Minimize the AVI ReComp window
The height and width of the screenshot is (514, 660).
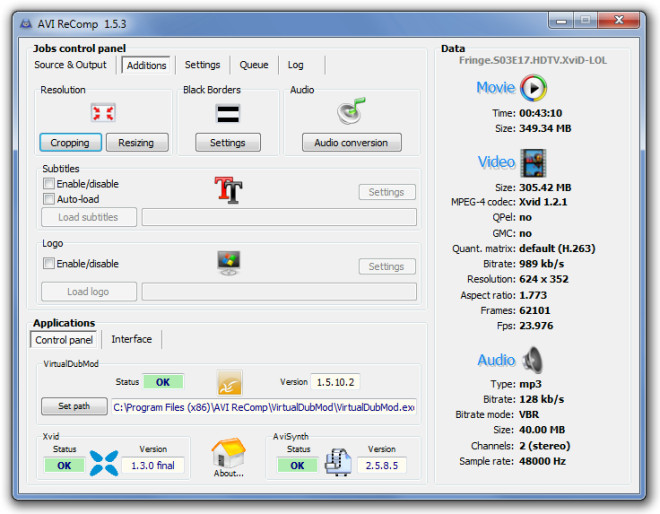pyautogui.click(x=561, y=20)
